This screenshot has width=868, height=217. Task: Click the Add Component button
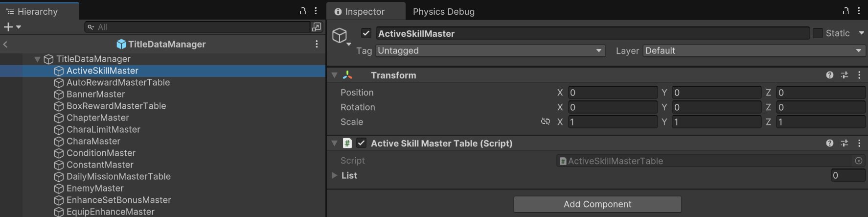[x=597, y=204]
